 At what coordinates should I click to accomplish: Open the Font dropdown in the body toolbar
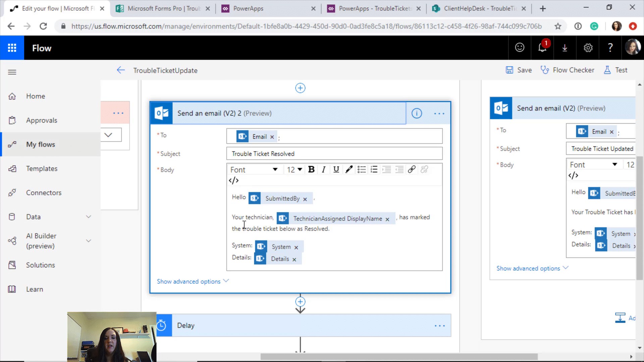click(254, 170)
